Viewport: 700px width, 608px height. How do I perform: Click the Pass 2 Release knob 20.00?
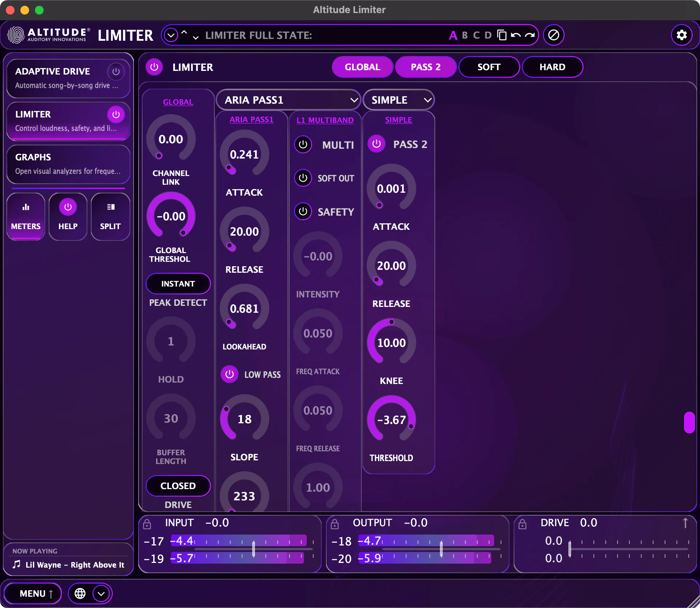pyautogui.click(x=391, y=265)
